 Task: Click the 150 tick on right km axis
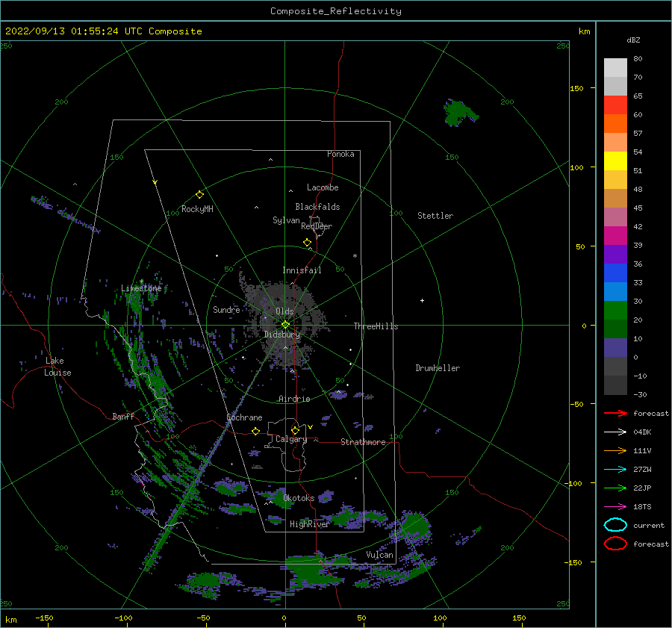(x=577, y=88)
